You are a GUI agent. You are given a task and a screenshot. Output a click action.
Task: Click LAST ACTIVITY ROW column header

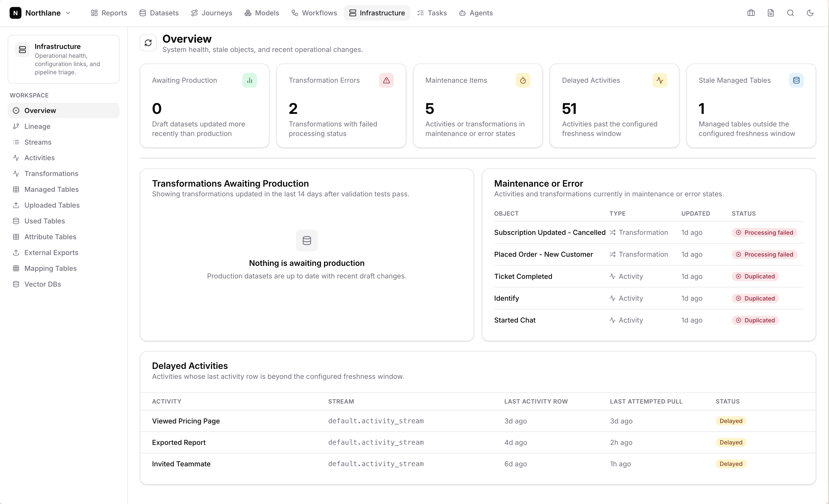pos(536,401)
